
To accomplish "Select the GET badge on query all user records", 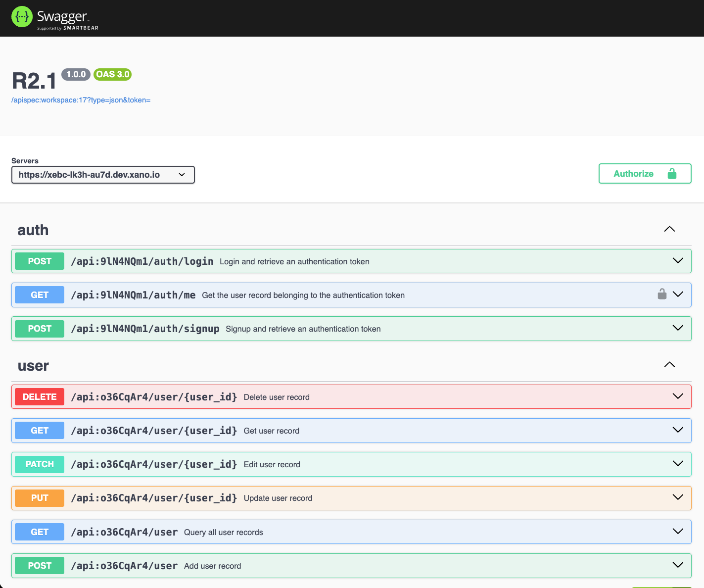I will pyautogui.click(x=39, y=532).
